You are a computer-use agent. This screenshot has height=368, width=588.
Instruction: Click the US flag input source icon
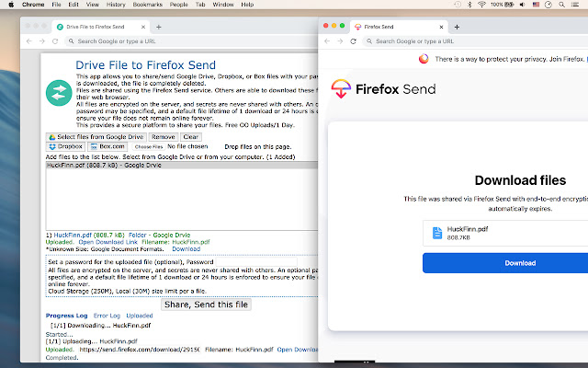click(x=536, y=5)
